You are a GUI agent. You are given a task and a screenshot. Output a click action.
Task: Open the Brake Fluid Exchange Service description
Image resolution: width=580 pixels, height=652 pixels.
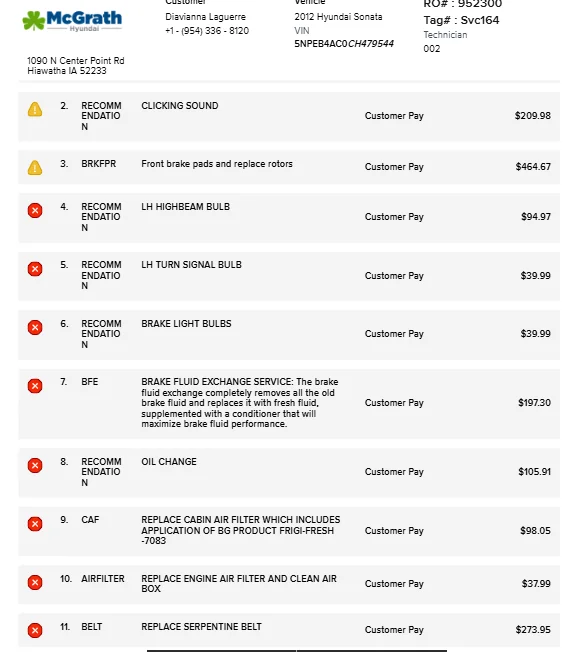(239, 403)
